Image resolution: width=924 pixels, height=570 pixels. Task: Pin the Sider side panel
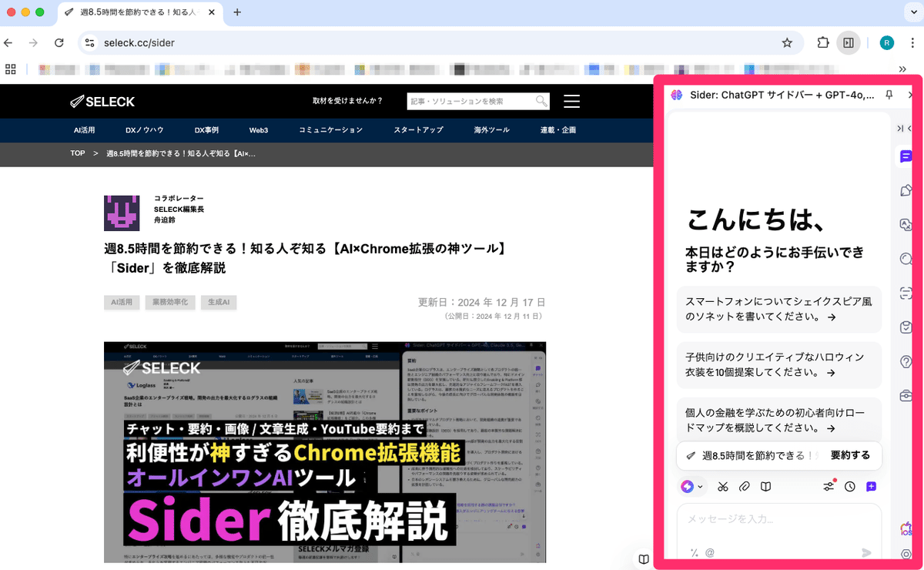[889, 95]
